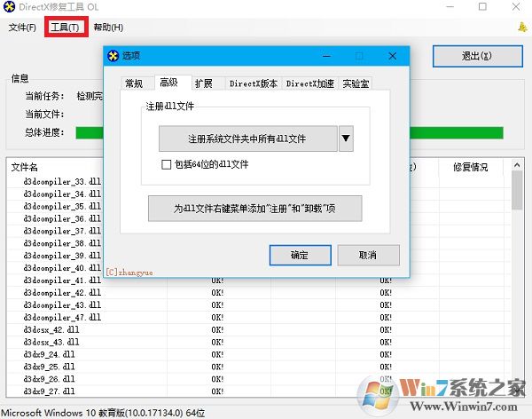Confirm with the 确定 button
Viewport: 532px width, 419px height.
click(301, 255)
